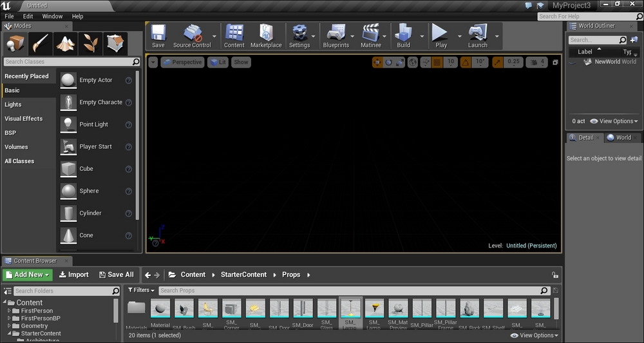Open Geometry Editing mode
644x343 pixels.
tap(115, 44)
